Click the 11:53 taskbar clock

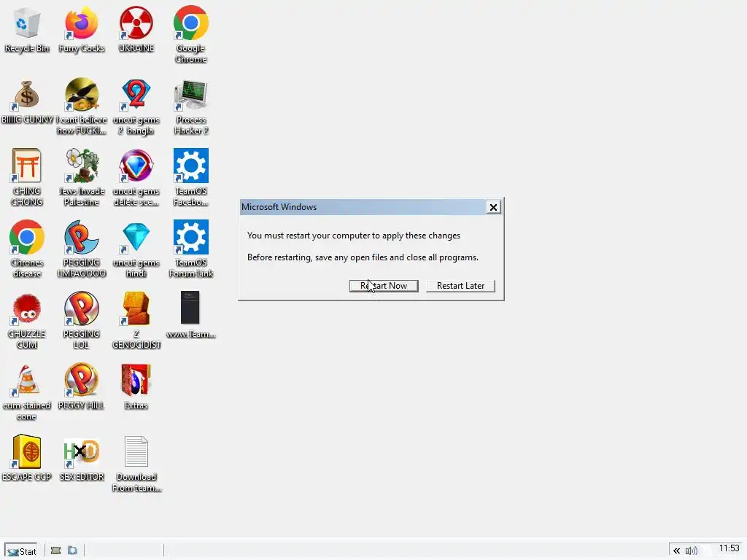tap(729, 548)
